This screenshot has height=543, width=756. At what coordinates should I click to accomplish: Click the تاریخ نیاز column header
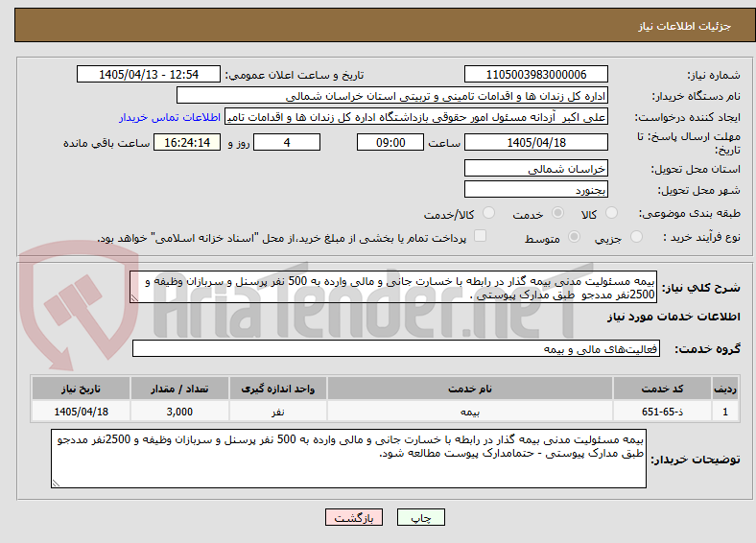81,389
